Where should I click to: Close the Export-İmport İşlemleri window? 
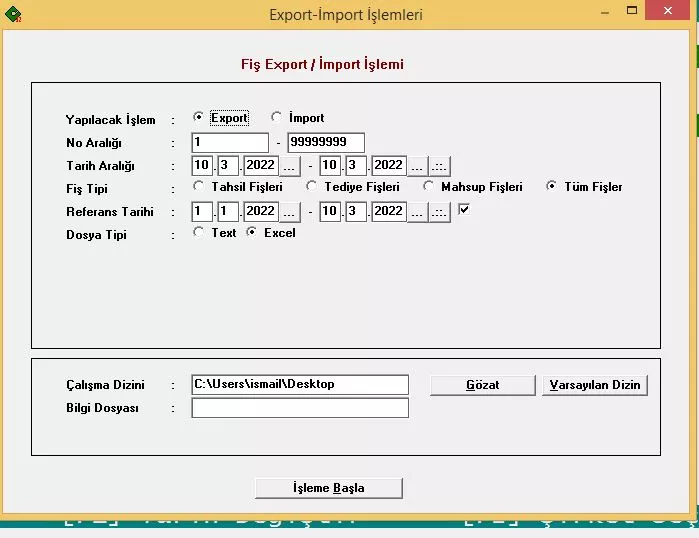[x=667, y=11]
